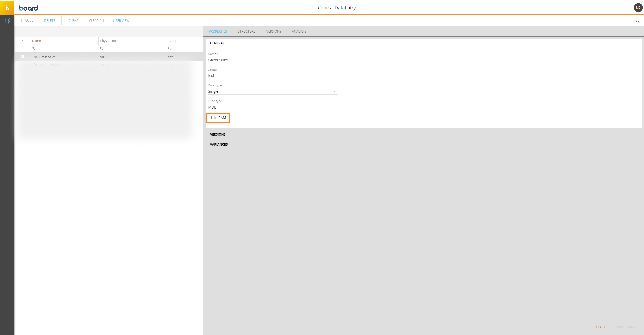Viewport: 644px width, 335px height.
Task: Switch to the PROPERTIES tab
Action: pyautogui.click(x=218, y=31)
